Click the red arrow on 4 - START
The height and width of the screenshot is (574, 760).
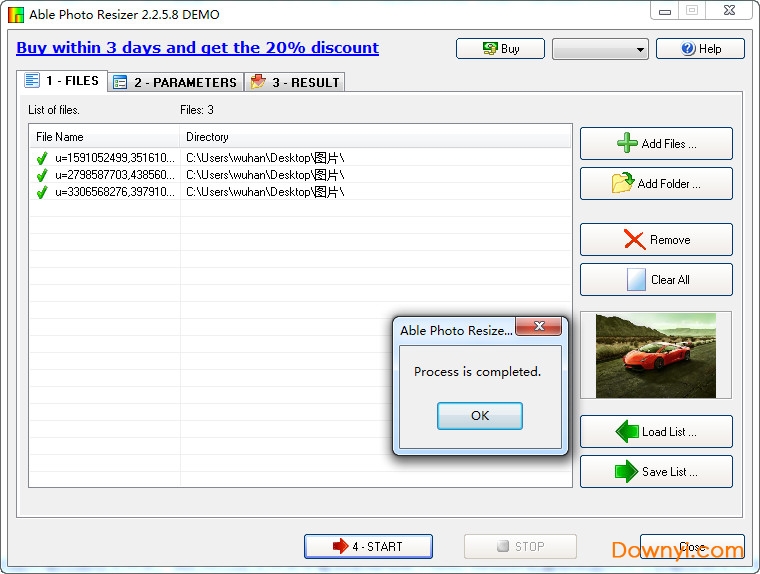[341, 546]
